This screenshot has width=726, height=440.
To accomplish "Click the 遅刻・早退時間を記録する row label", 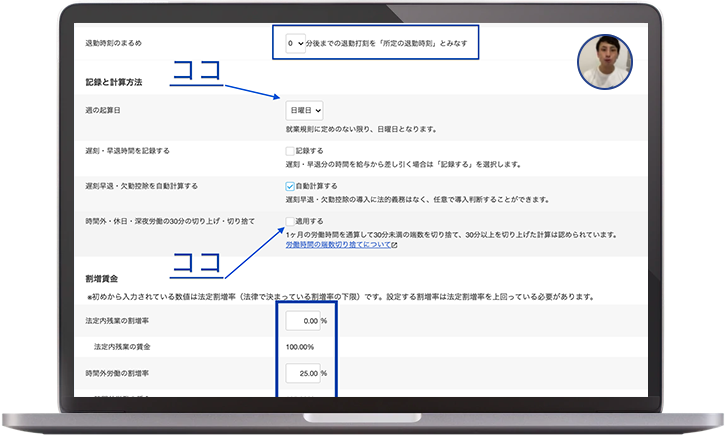I will tap(128, 150).
